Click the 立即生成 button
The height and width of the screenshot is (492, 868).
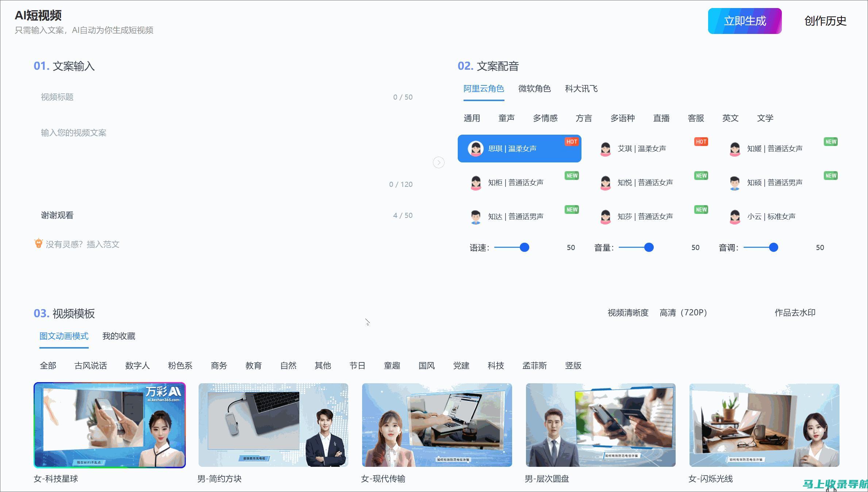point(745,21)
